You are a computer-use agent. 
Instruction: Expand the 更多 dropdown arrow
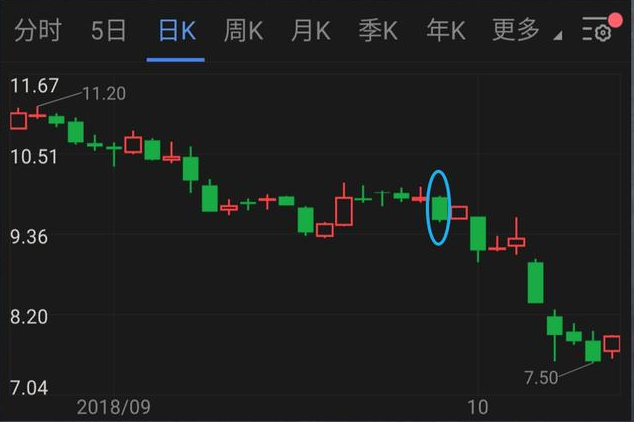point(558,36)
